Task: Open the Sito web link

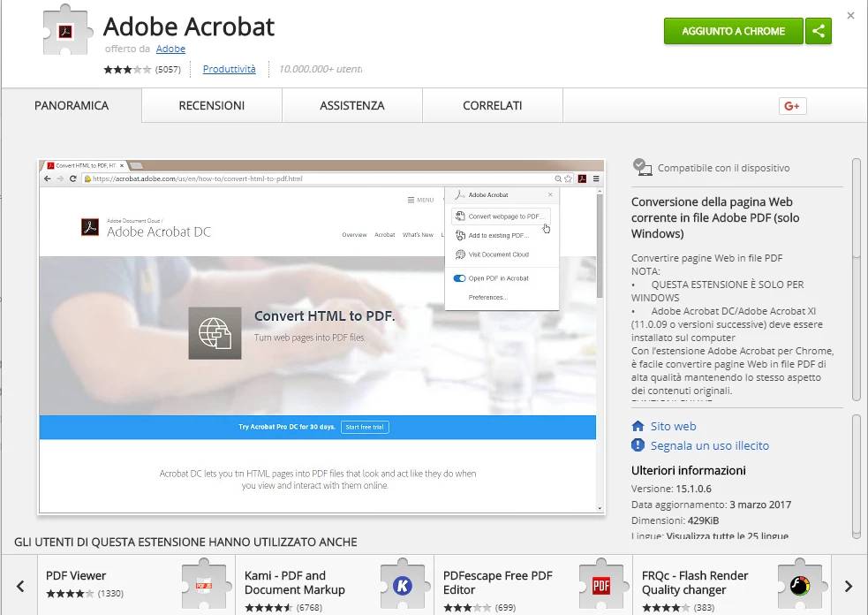Action: coord(673,426)
